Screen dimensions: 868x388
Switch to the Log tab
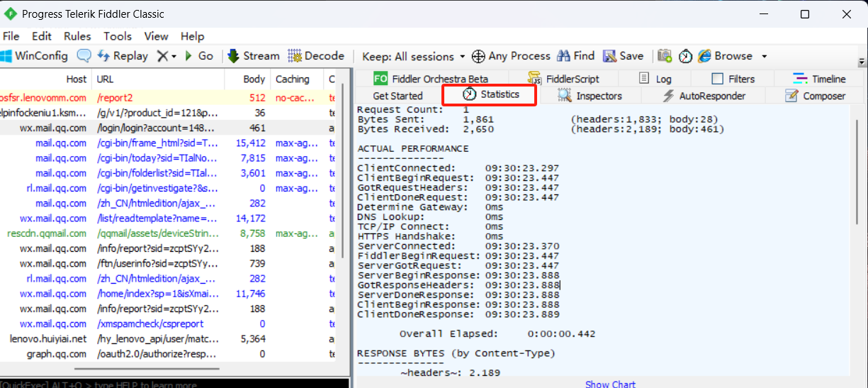click(655, 79)
